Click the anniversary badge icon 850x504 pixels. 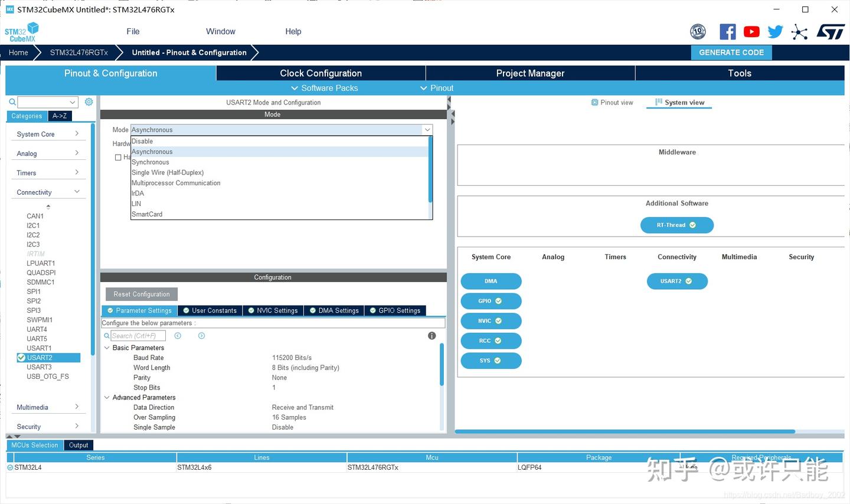(x=698, y=32)
